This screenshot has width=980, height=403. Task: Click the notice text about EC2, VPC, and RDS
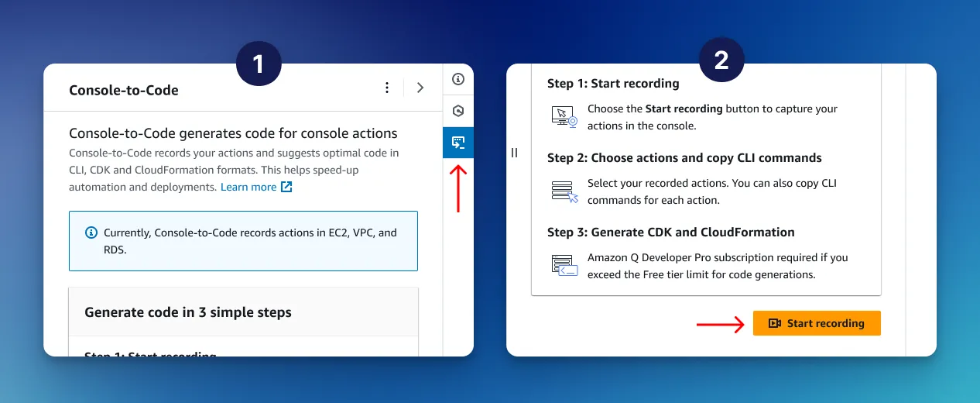coord(250,241)
